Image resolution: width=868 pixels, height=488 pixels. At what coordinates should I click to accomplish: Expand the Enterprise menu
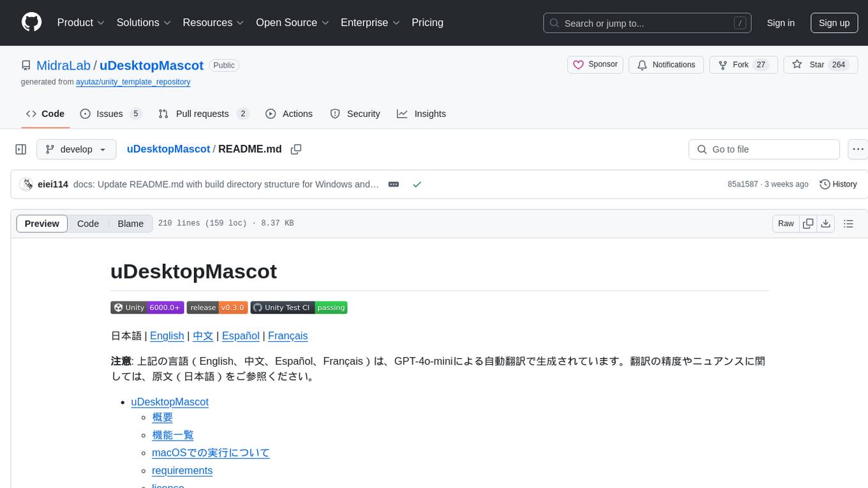(x=370, y=22)
